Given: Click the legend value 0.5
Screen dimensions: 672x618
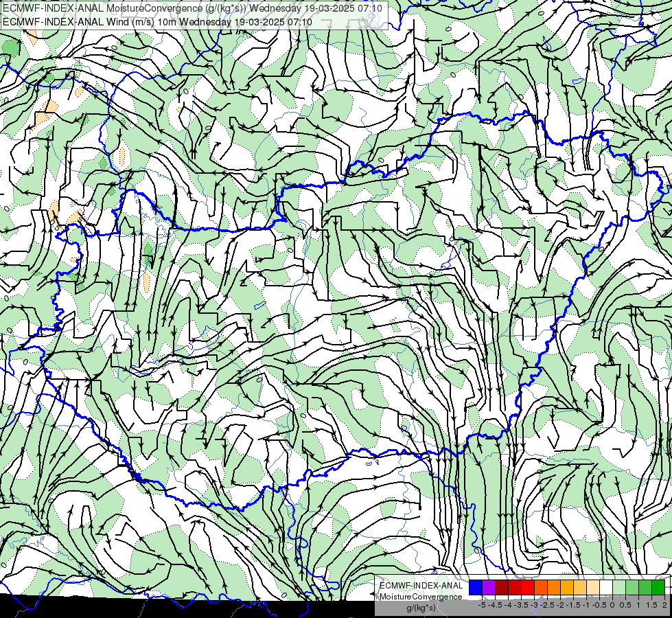Looking at the screenshot, I should click(x=625, y=605).
